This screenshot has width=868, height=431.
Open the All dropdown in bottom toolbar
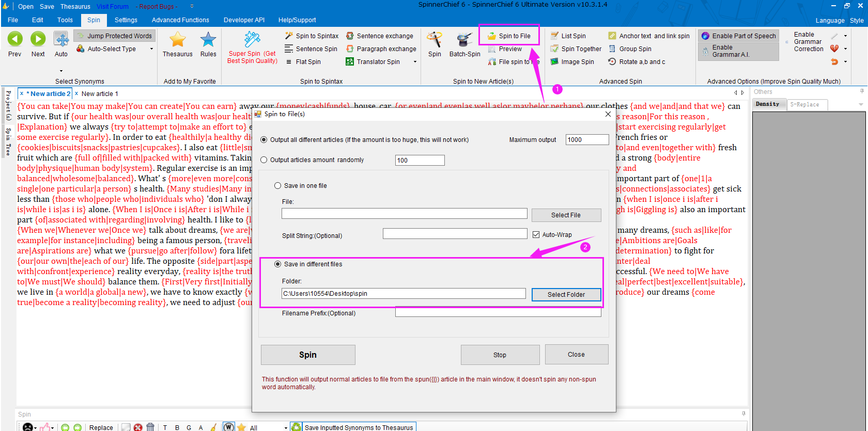(x=286, y=427)
